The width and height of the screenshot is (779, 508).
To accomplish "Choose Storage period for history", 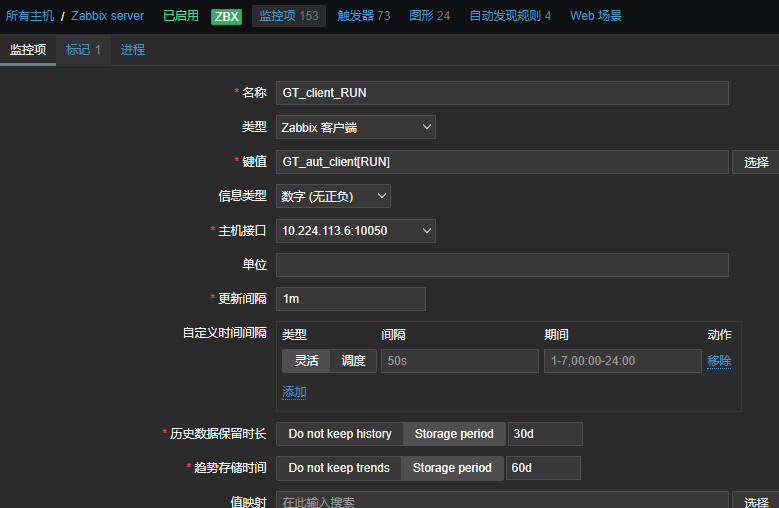I will pyautogui.click(x=454, y=434).
